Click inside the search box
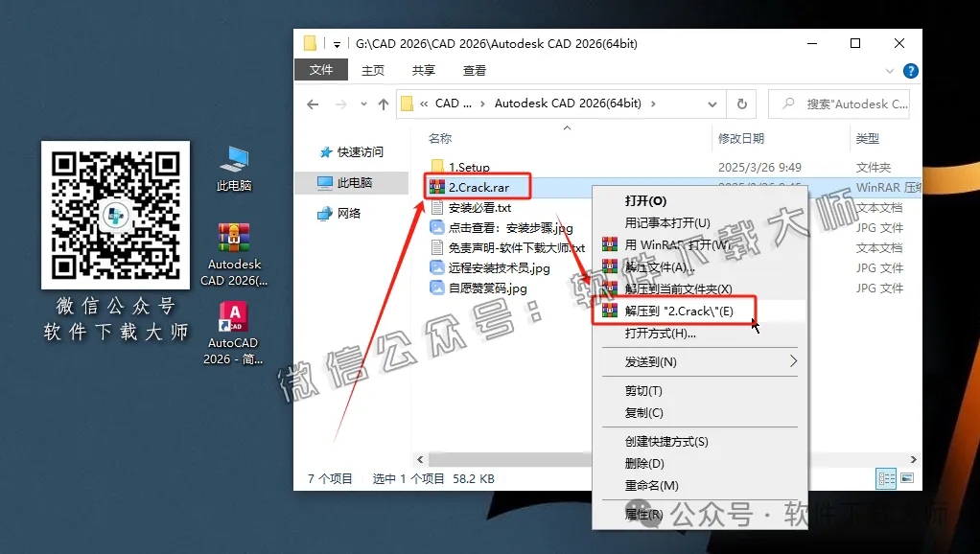Screen dimensions: 980x554 [839, 104]
